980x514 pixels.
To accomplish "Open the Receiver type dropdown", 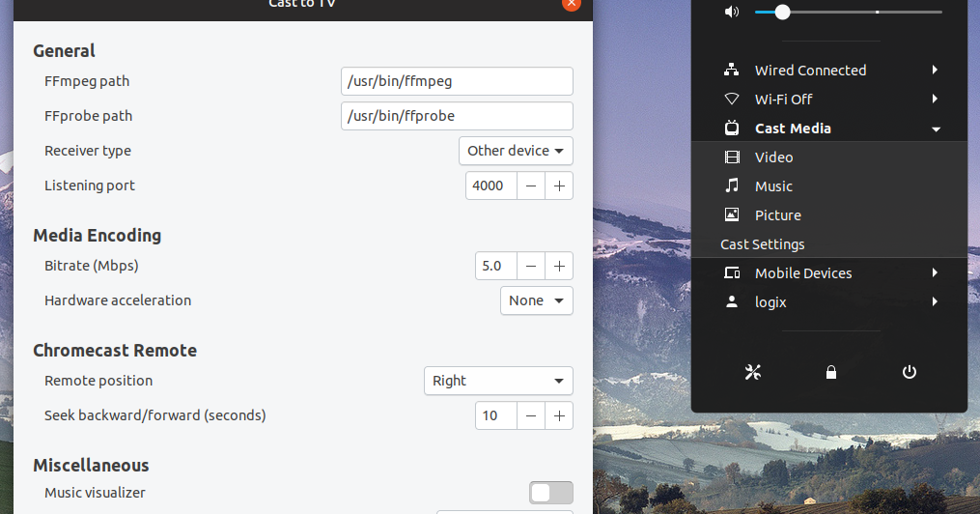I will click(x=516, y=151).
